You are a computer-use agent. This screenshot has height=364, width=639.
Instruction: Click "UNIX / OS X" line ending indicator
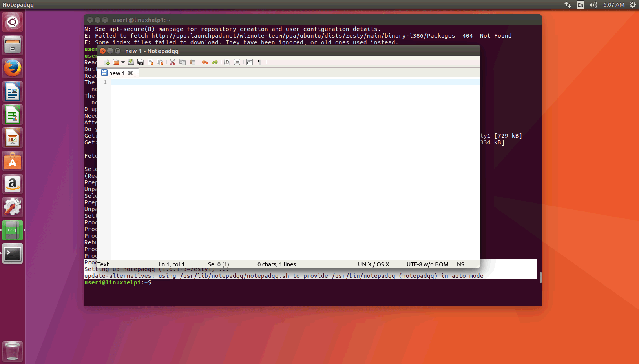point(374,264)
